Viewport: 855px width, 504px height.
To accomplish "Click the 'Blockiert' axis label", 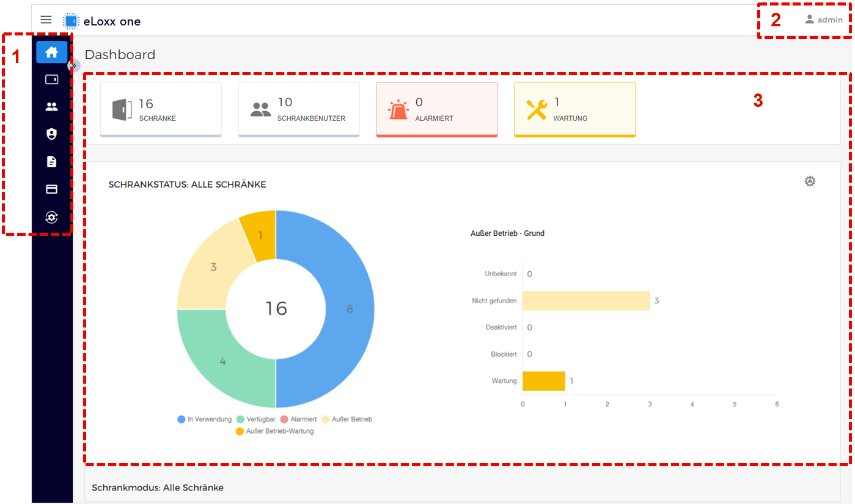I will click(504, 354).
